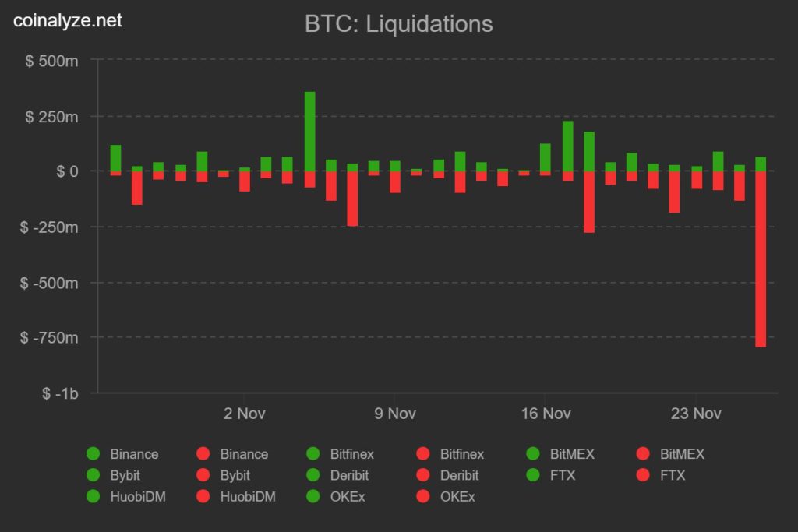Toggle red BitMEX series in legend
This screenshot has width=798, height=532.
pos(670,453)
